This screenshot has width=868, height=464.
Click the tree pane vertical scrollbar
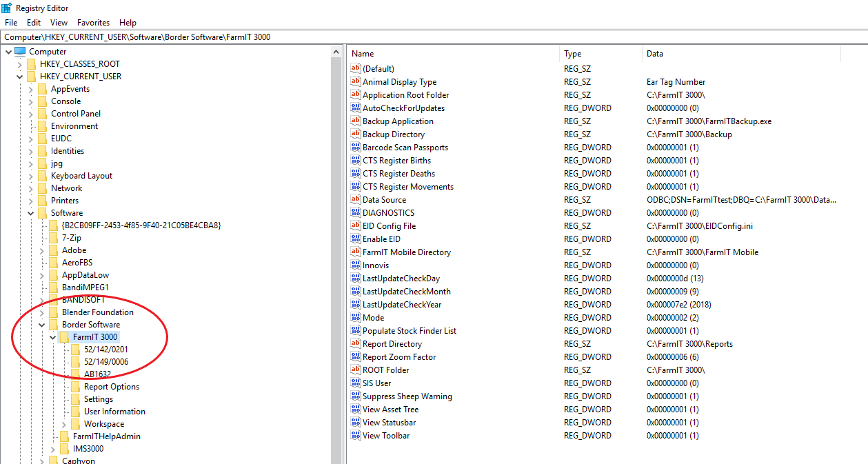tap(336, 255)
